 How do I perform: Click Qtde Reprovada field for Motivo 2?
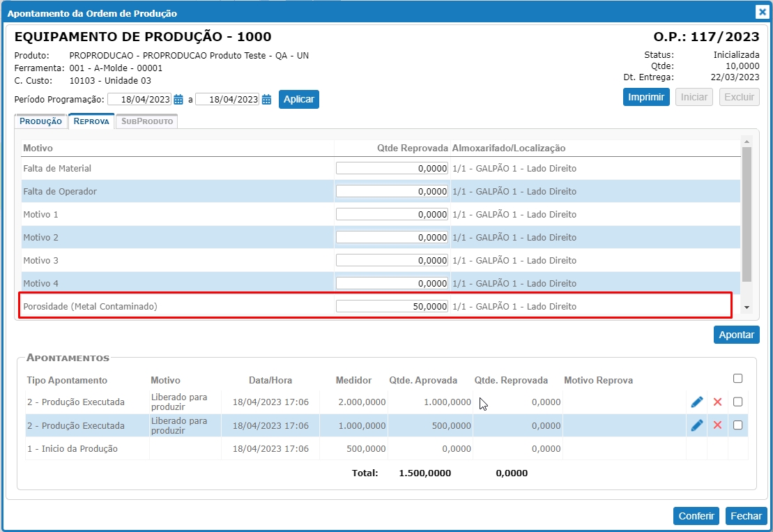coord(392,238)
